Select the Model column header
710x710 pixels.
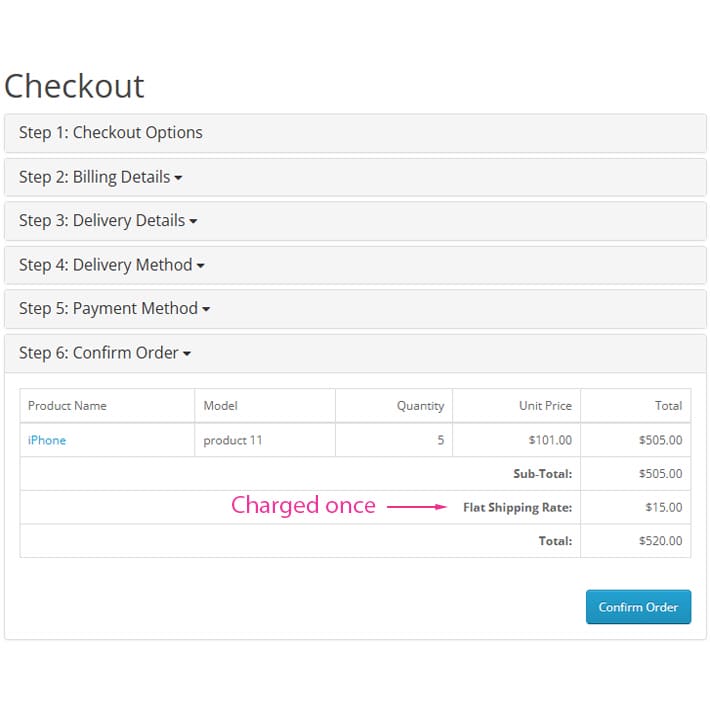[221, 406]
